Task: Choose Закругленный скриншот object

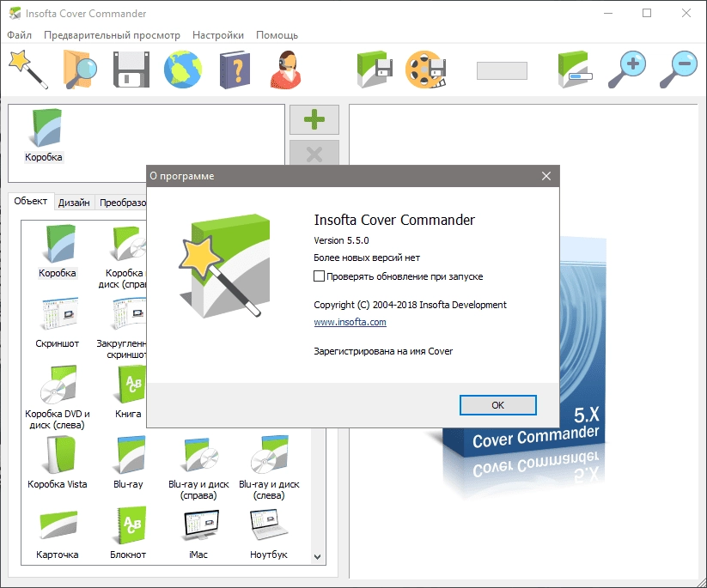Action: pos(123,328)
